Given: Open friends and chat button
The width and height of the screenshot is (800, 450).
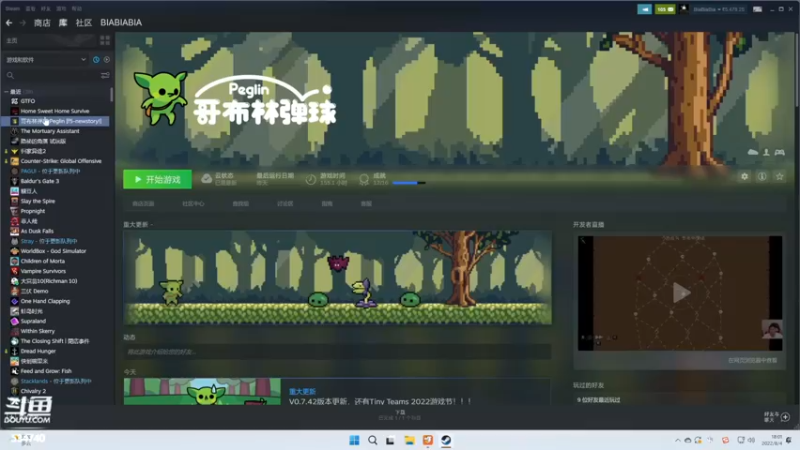Looking at the screenshot, I should tap(777, 417).
